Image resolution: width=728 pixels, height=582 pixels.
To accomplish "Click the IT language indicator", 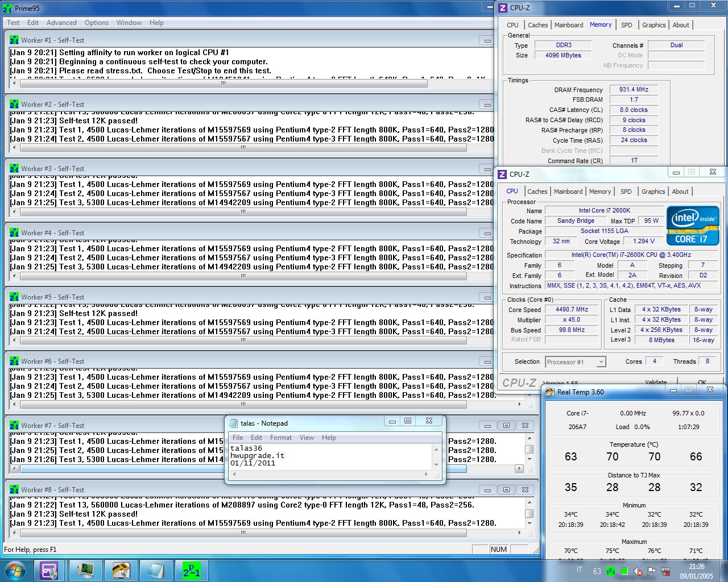I will [580, 570].
